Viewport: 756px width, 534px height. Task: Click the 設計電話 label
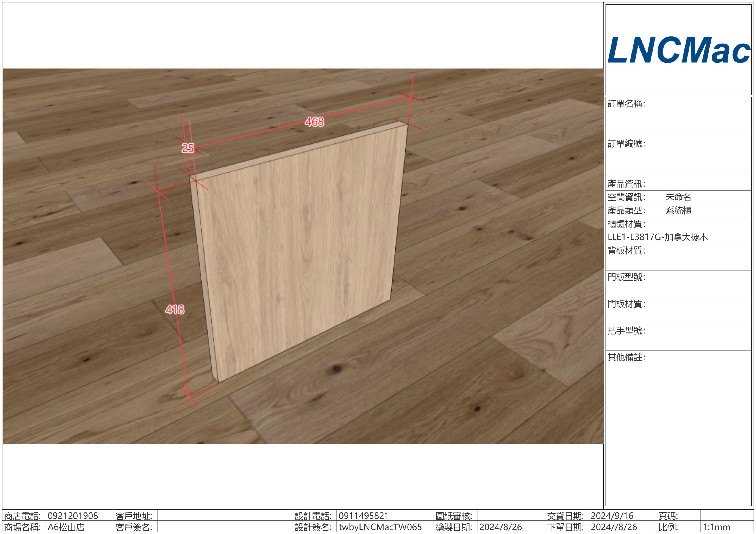point(313,515)
